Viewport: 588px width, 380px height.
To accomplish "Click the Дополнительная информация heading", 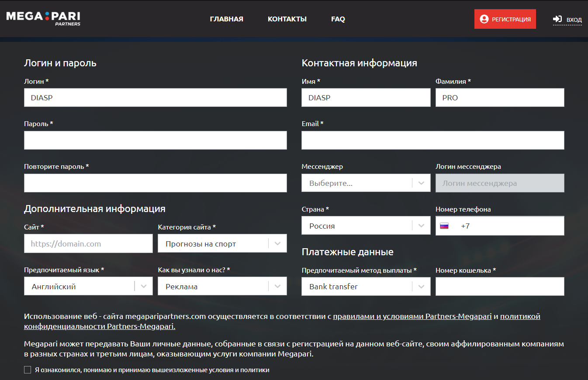I will point(95,209).
